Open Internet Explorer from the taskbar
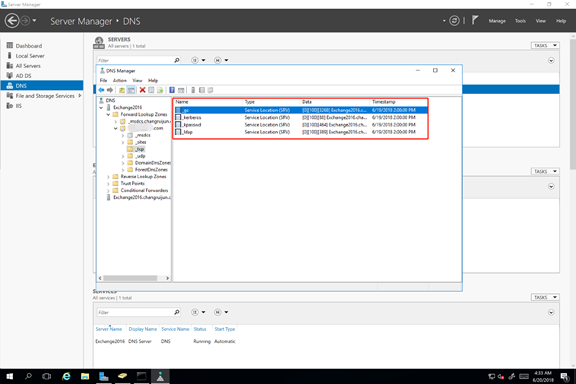This screenshot has height=384, width=576. (x=66, y=376)
